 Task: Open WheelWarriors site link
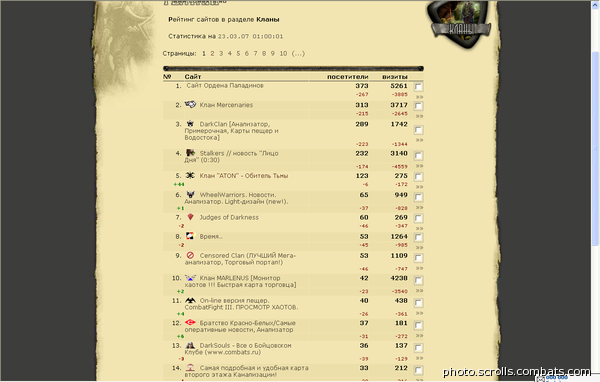point(236,198)
